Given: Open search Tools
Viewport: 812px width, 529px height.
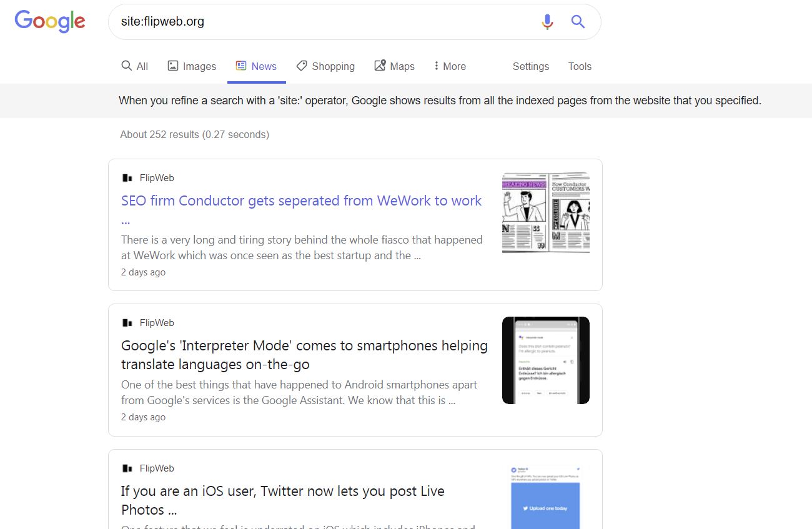Looking at the screenshot, I should pos(580,66).
